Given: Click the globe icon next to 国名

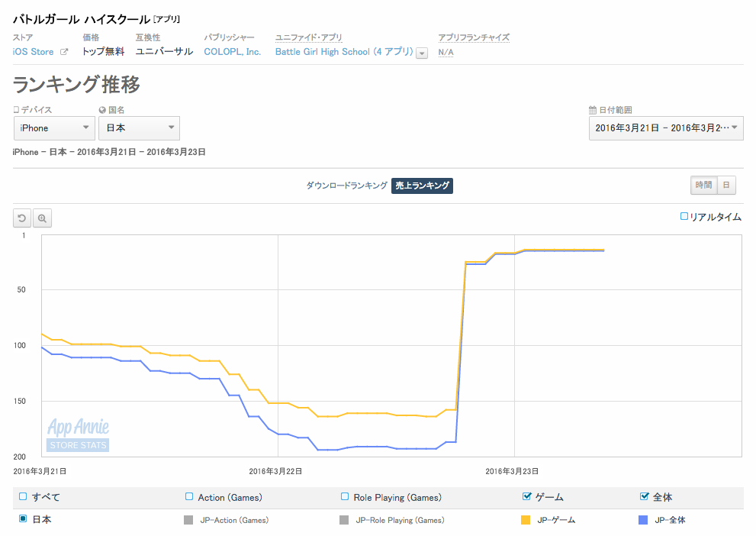Looking at the screenshot, I should pos(102,110).
